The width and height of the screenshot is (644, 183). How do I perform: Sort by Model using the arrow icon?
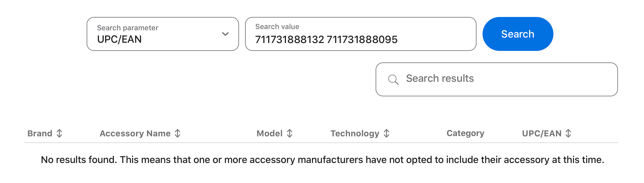[x=290, y=133]
